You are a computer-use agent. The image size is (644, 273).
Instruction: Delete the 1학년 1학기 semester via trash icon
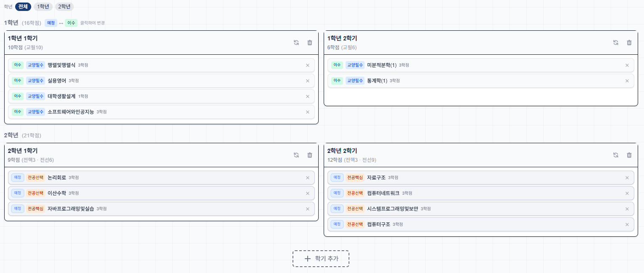click(310, 43)
